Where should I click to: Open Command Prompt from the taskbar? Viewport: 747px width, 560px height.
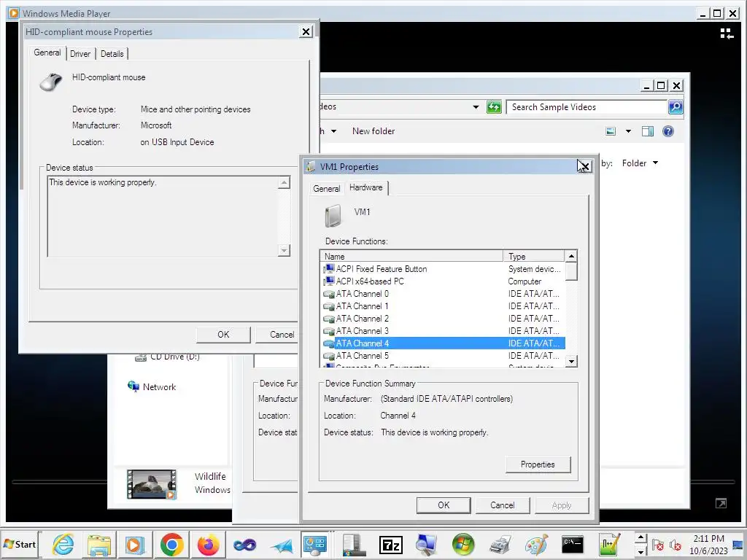click(x=573, y=544)
